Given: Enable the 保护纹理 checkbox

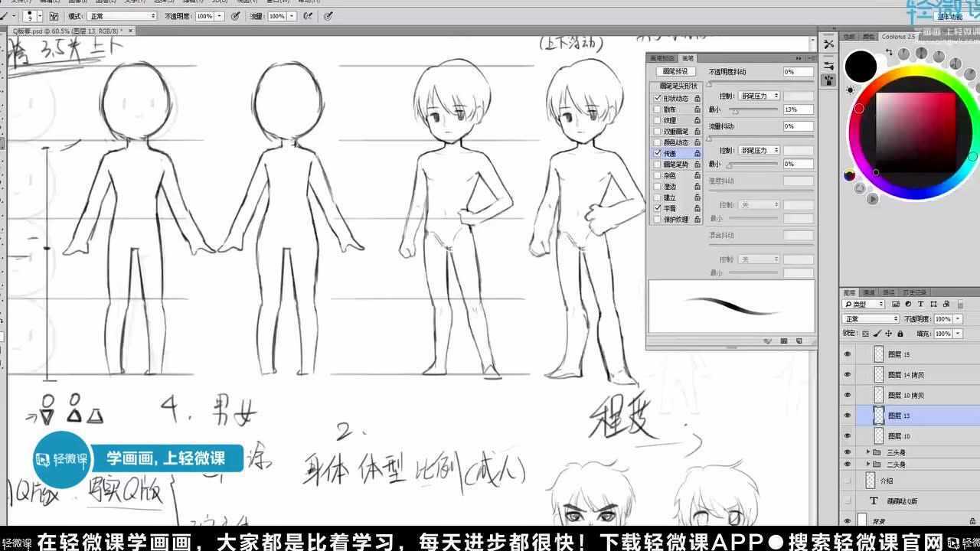Looking at the screenshot, I should point(657,219).
